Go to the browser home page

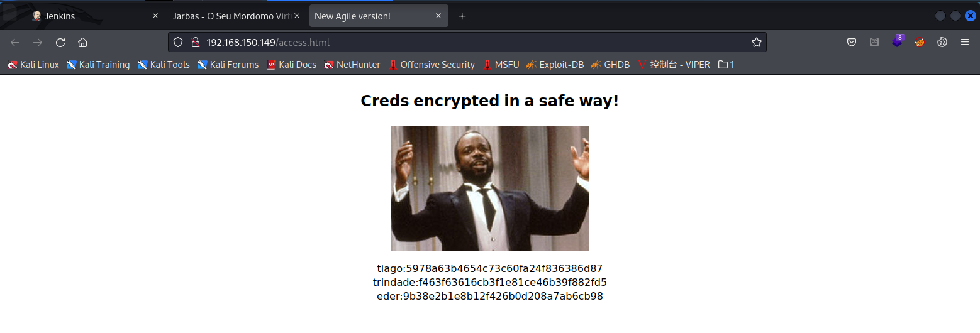[82, 43]
